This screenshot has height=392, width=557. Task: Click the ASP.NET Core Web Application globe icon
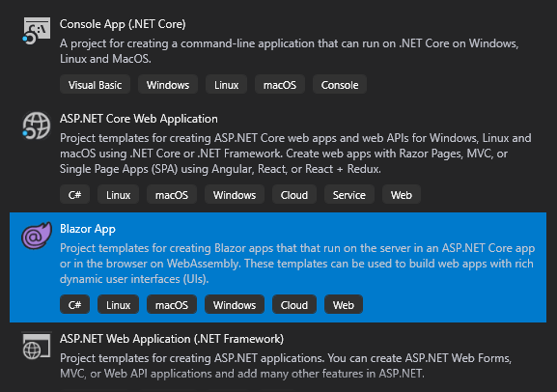(x=37, y=126)
